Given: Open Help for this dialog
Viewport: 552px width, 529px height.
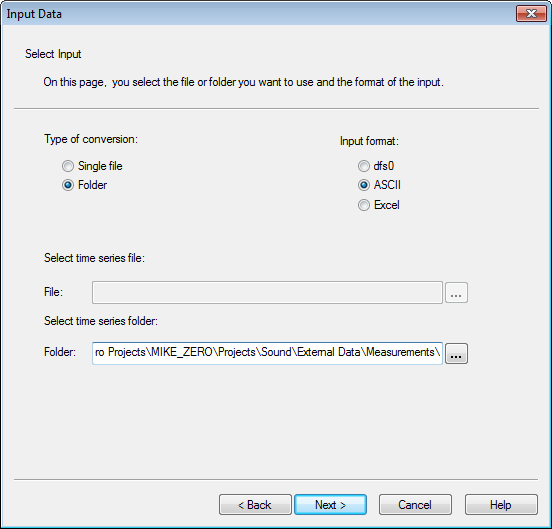Looking at the screenshot, I should pos(501,505).
